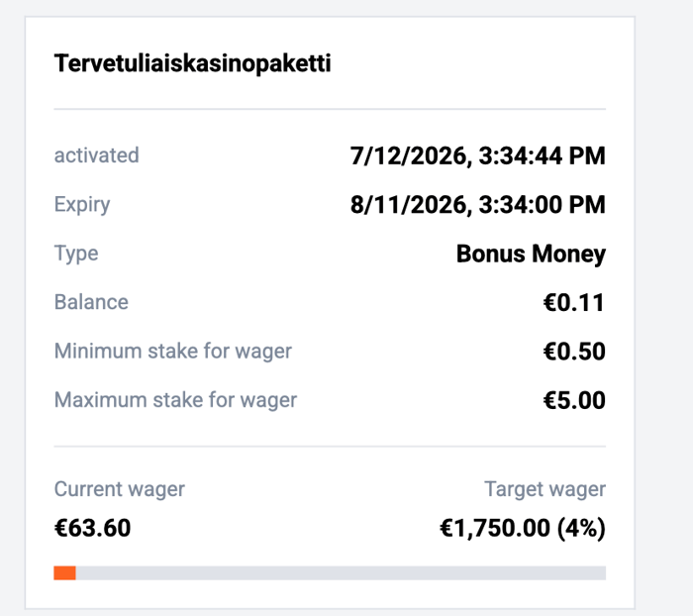Screen dimensions: 693x616
Task: Click the "Maximum stake for wager" label
Action: [x=175, y=400]
